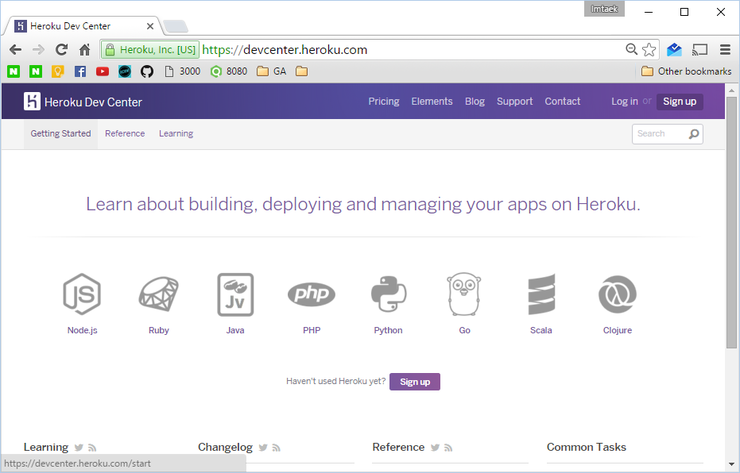
Task: Click the scrollbar down arrow
Action: click(x=732, y=464)
